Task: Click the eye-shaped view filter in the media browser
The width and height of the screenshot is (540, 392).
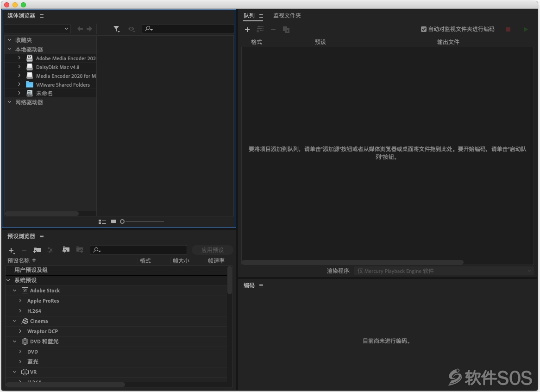Action: click(131, 29)
